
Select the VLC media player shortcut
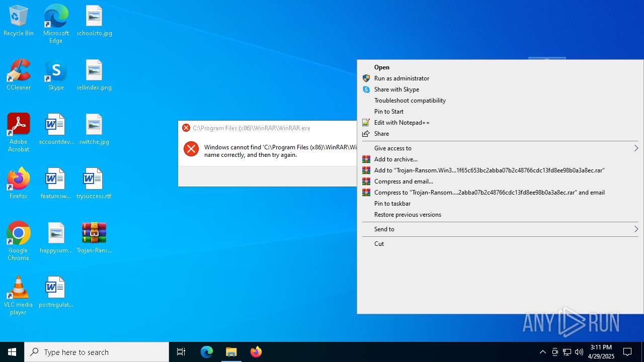point(19,296)
